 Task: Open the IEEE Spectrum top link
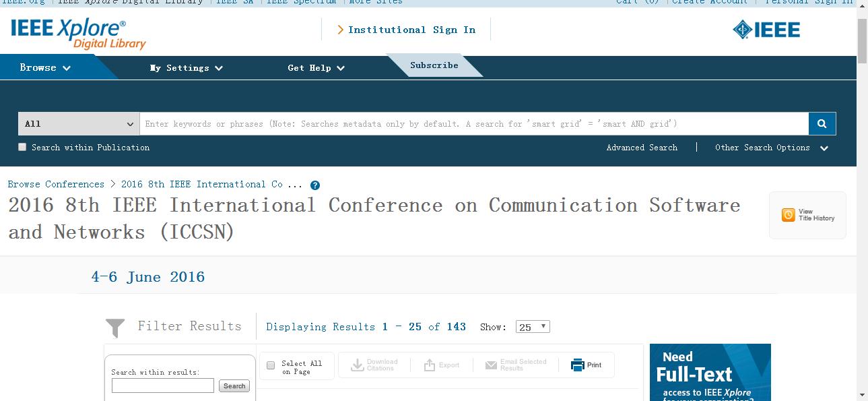coord(302,2)
